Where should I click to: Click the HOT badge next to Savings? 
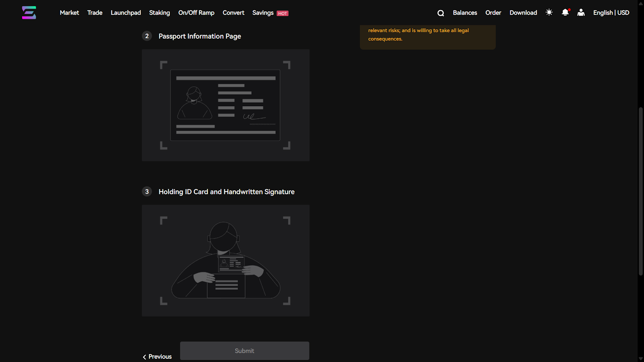click(283, 13)
